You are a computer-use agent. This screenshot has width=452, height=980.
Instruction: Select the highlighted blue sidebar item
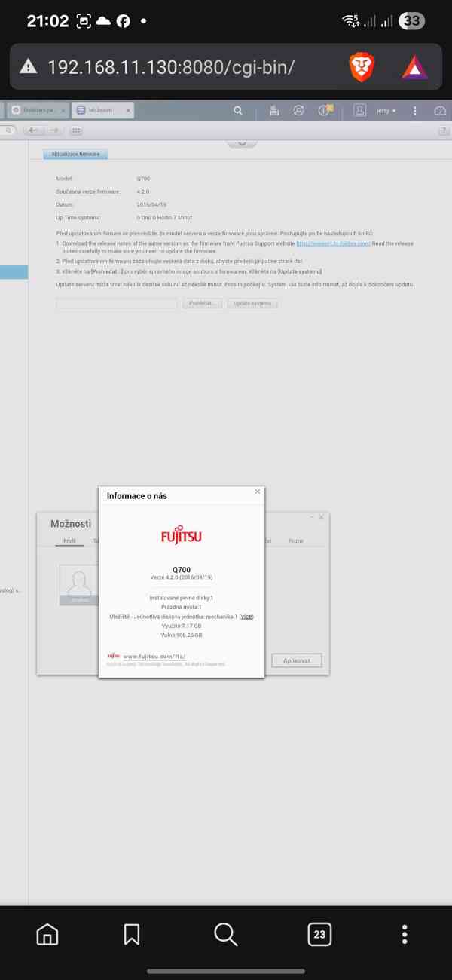(14, 272)
